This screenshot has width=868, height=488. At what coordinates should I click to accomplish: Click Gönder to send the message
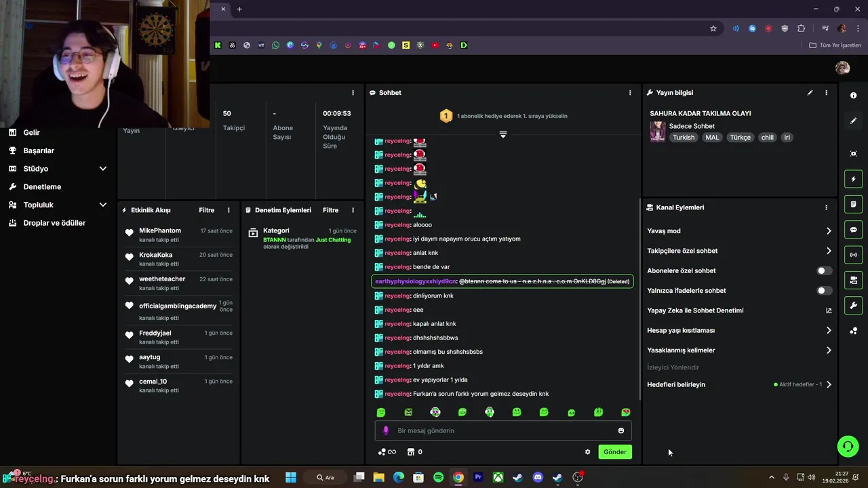[615, 452]
